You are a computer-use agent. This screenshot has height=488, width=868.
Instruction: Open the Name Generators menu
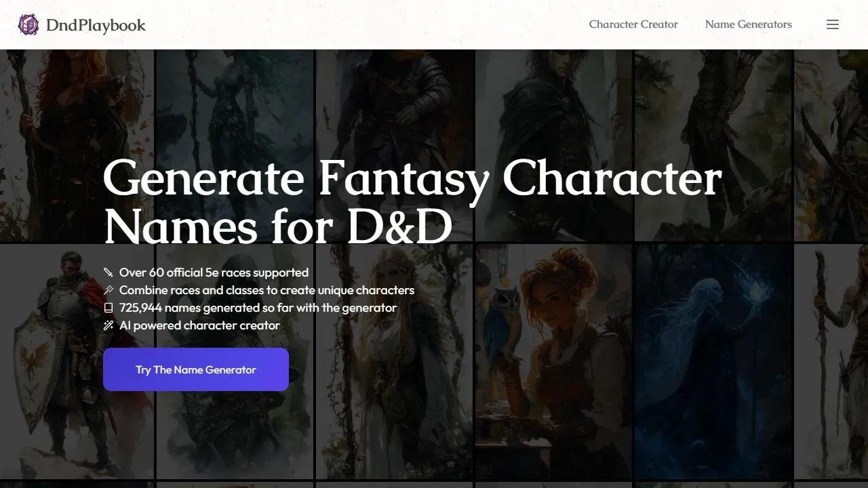pos(748,24)
